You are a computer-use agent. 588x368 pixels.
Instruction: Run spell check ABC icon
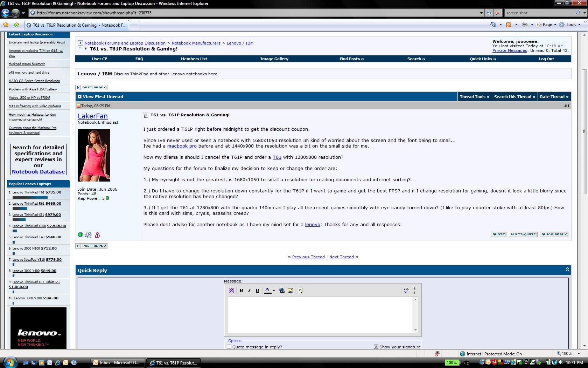click(406, 290)
